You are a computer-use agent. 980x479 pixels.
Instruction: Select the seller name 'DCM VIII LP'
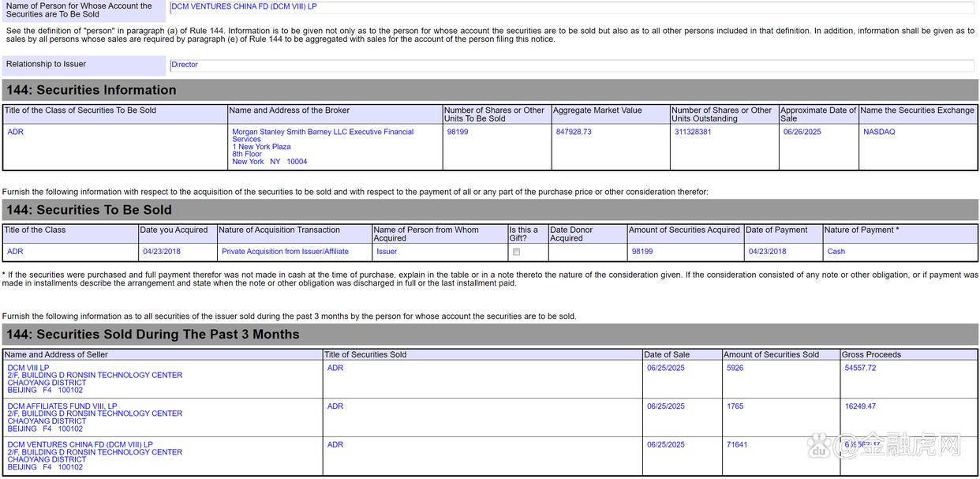pos(28,368)
